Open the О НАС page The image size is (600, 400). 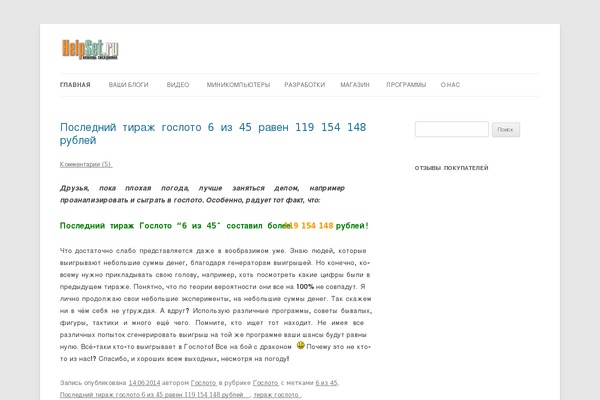click(450, 85)
